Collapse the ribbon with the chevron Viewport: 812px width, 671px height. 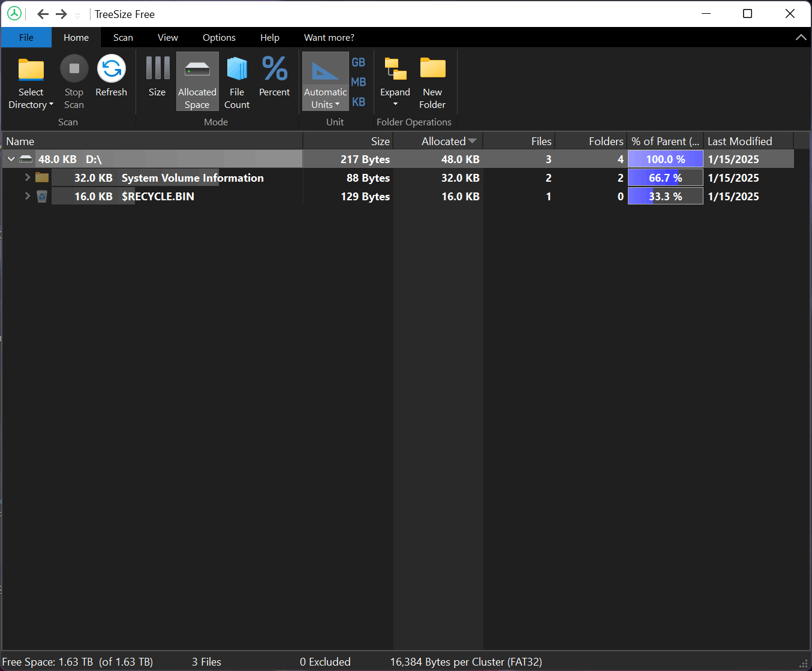tap(801, 37)
